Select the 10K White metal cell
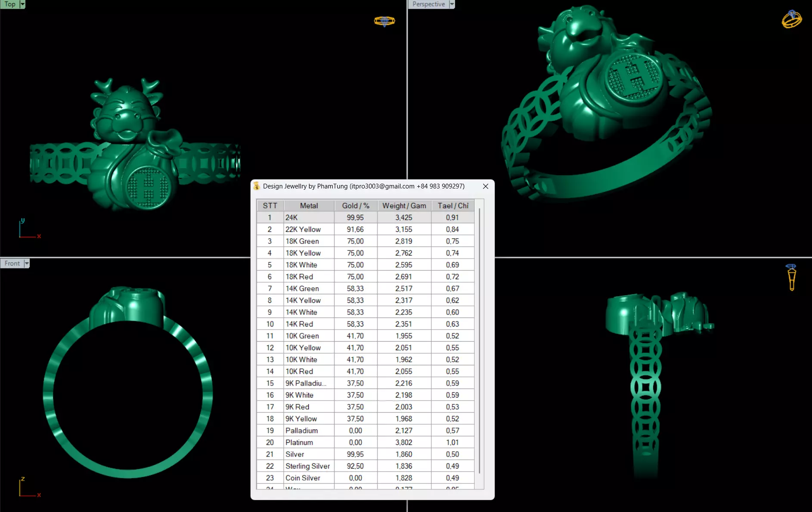 pyautogui.click(x=309, y=360)
